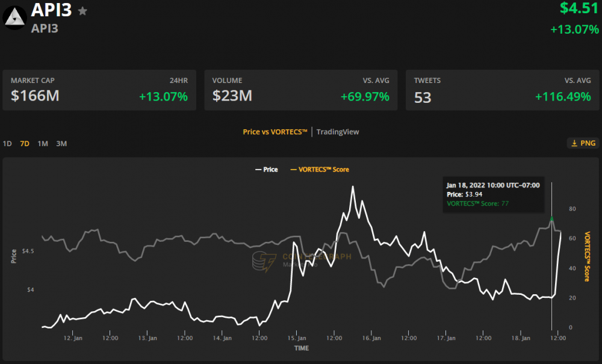The width and height of the screenshot is (602, 364).
Task: Click the green VORTECS marker on chart
Action: pyautogui.click(x=551, y=218)
